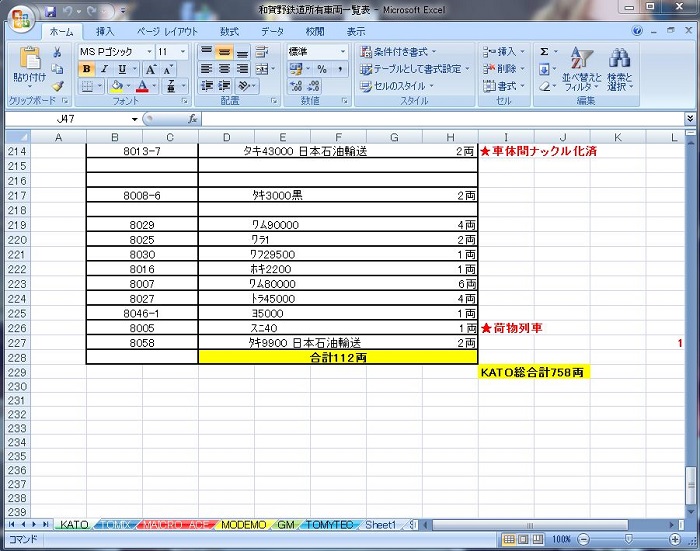Apply percent style format

pyautogui.click(x=322, y=69)
